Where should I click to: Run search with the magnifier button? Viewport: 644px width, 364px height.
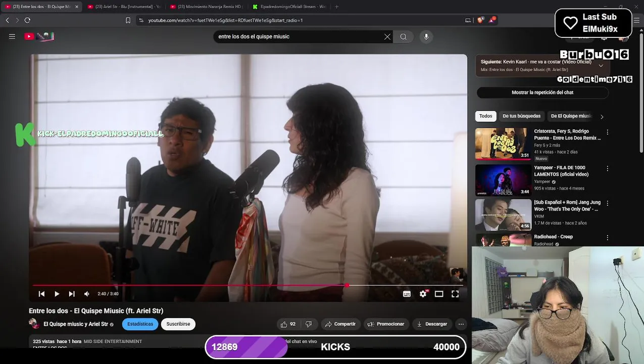403,36
